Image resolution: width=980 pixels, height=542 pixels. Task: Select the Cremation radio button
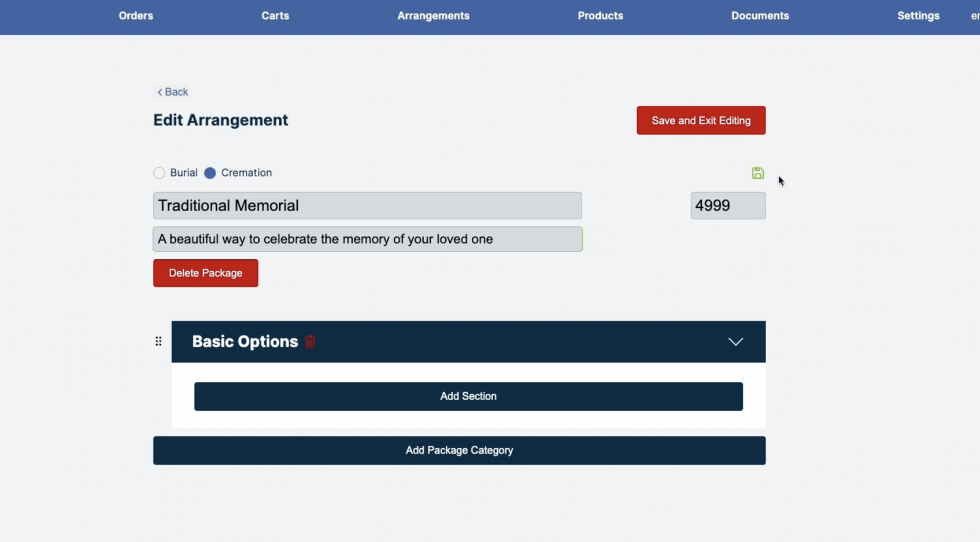(210, 173)
